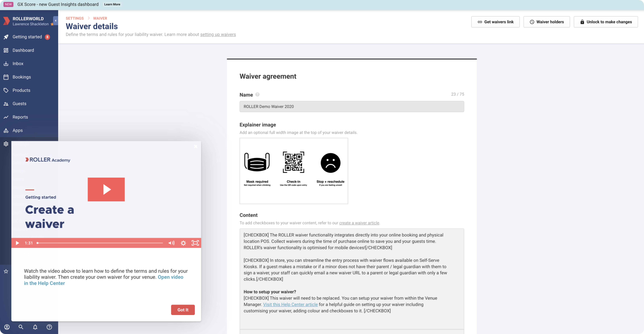The width and height of the screenshot is (644, 334).
Task: Dismiss the tutorial with the Got It button
Action: tap(183, 310)
